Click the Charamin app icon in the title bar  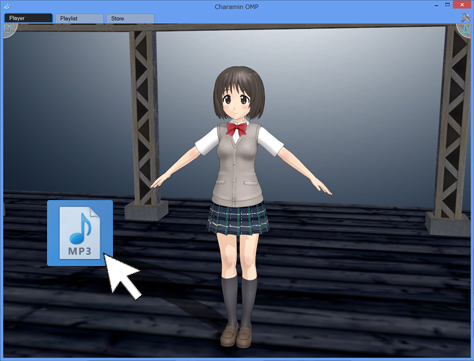click(x=7, y=6)
